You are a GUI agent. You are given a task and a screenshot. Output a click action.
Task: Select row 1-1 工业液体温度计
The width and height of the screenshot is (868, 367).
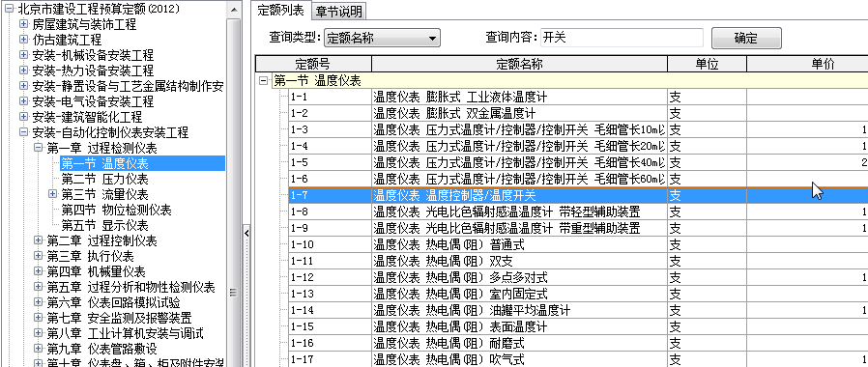tap(578, 98)
